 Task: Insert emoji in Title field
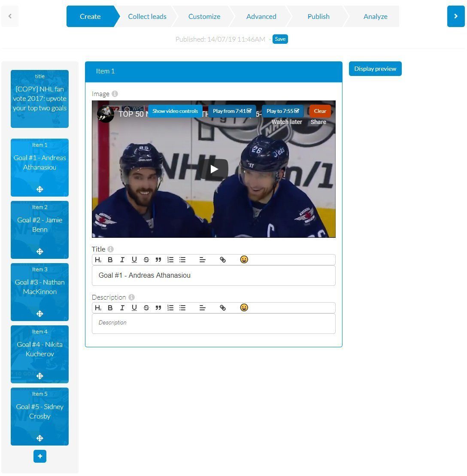(x=244, y=260)
